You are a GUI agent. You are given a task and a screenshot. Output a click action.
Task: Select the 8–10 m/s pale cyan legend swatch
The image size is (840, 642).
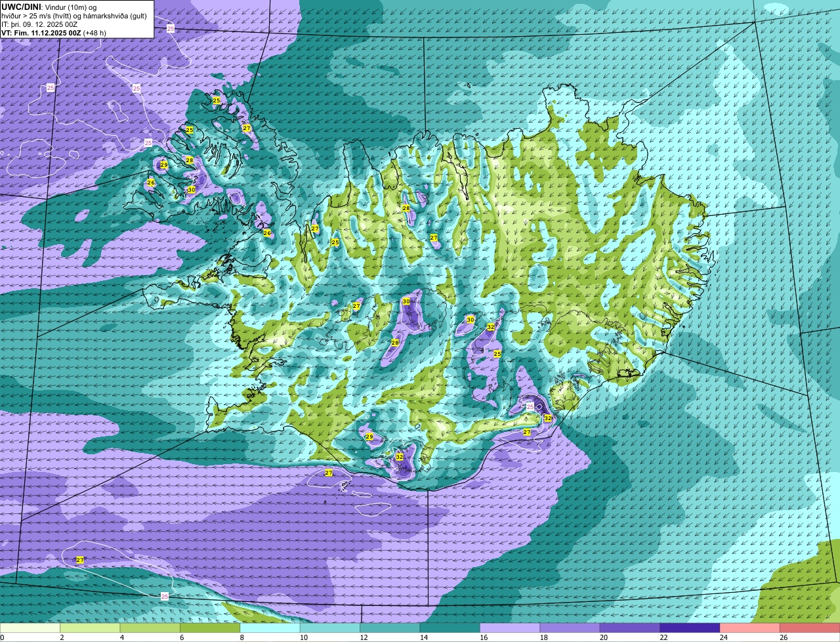click(x=270, y=628)
